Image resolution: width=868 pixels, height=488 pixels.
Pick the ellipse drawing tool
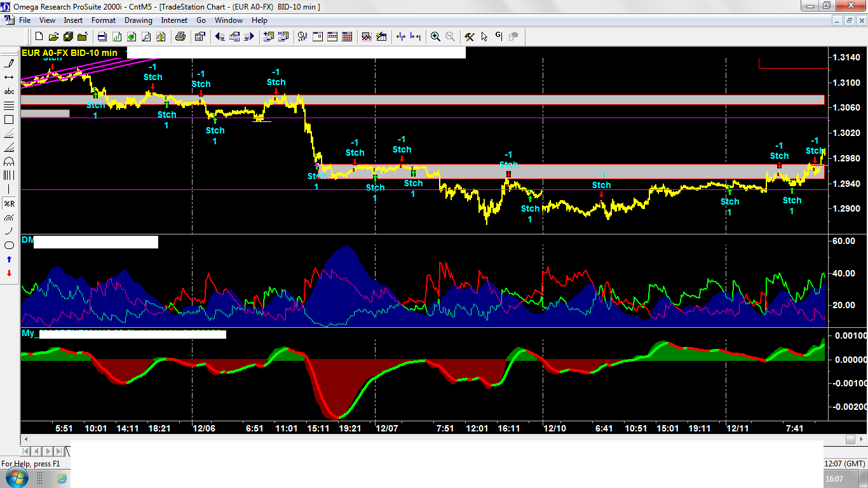(9, 245)
